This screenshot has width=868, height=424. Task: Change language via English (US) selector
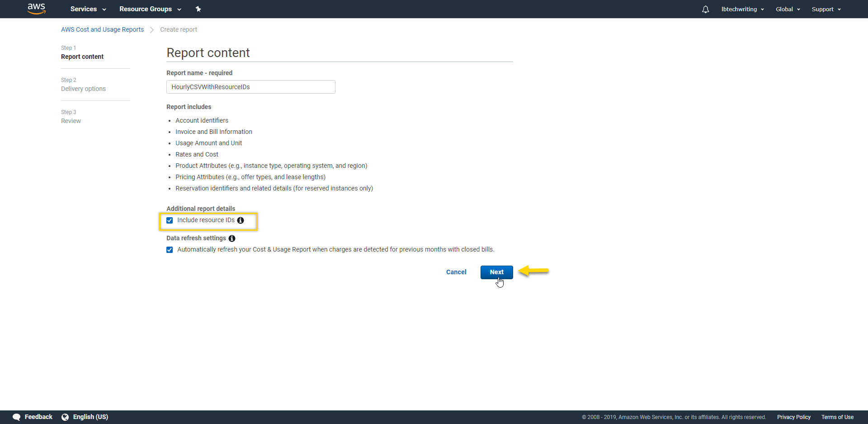tap(85, 417)
